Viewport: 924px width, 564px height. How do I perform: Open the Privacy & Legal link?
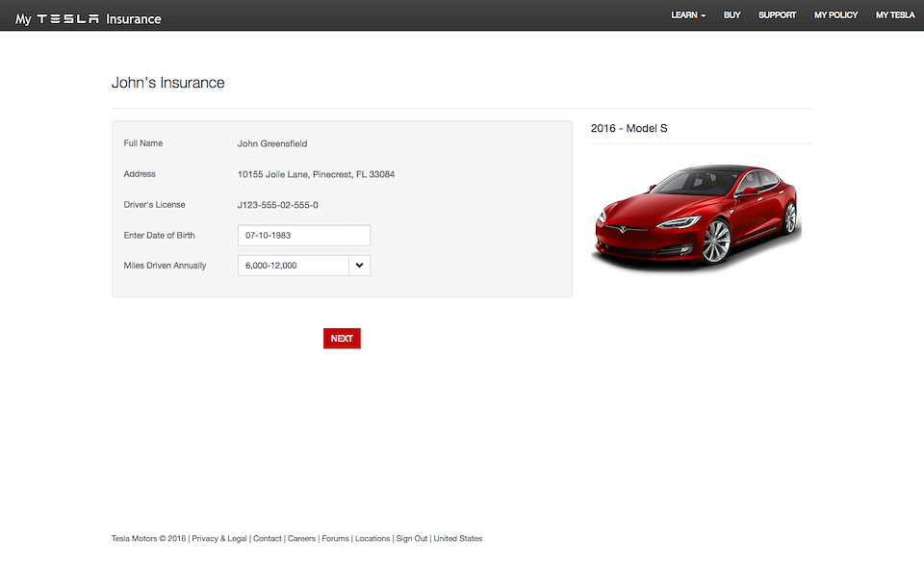[x=219, y=539]
